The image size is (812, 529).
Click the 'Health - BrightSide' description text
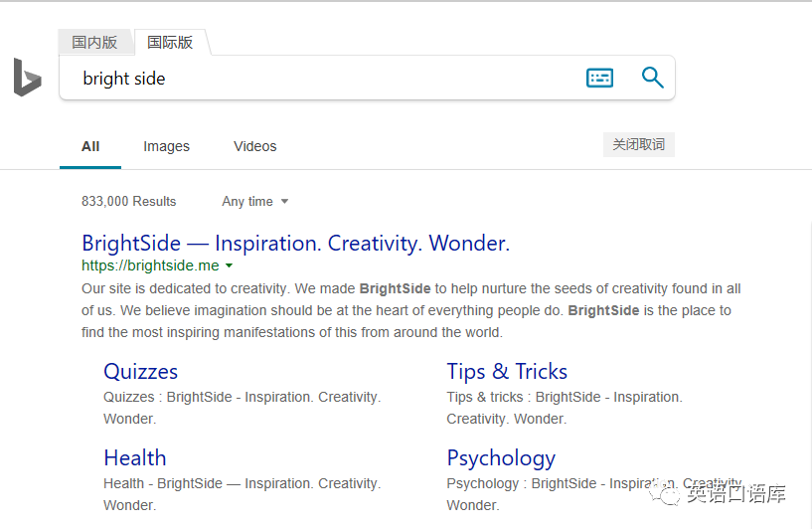coord(242,494)
